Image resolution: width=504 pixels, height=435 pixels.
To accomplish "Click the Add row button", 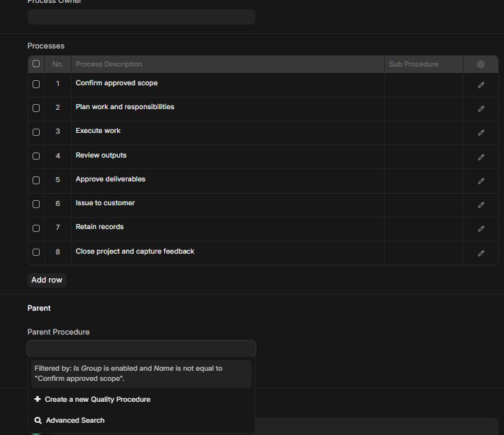I will 47,280.
